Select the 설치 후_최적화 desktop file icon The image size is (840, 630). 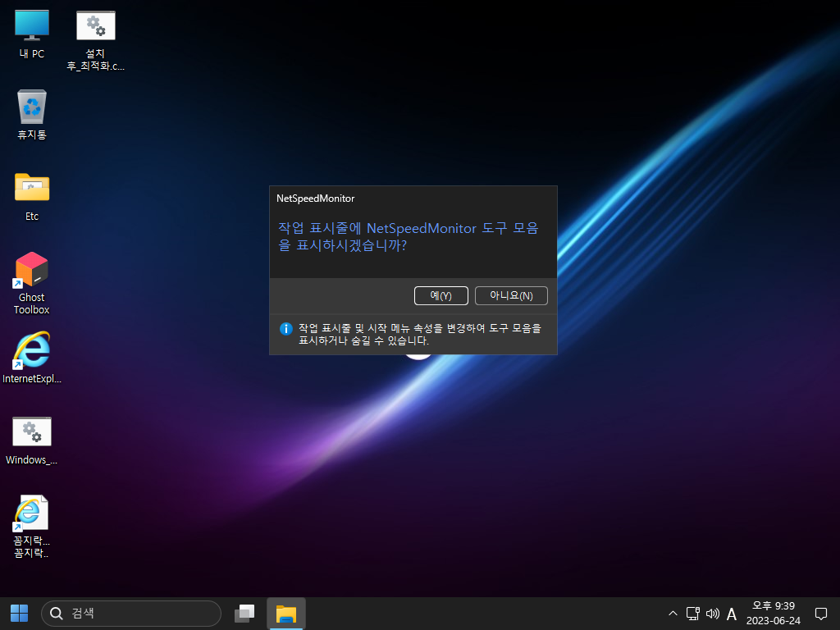pos(95,40)
